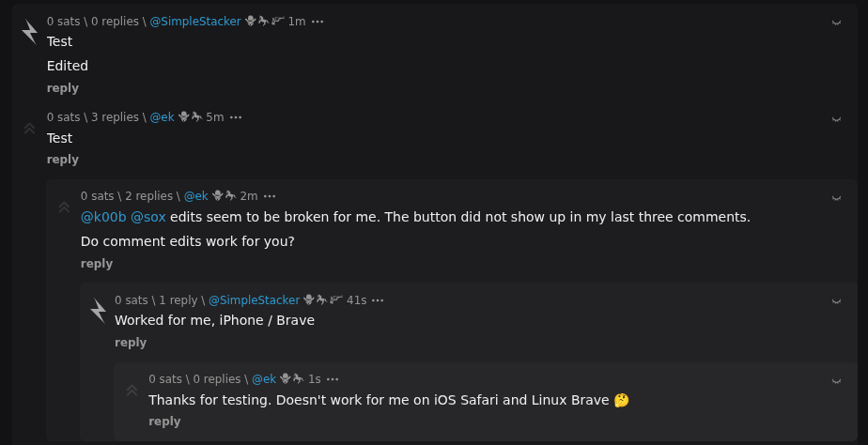
Task: Open three-dot menu on 1s comment
Action: point(333,379)
